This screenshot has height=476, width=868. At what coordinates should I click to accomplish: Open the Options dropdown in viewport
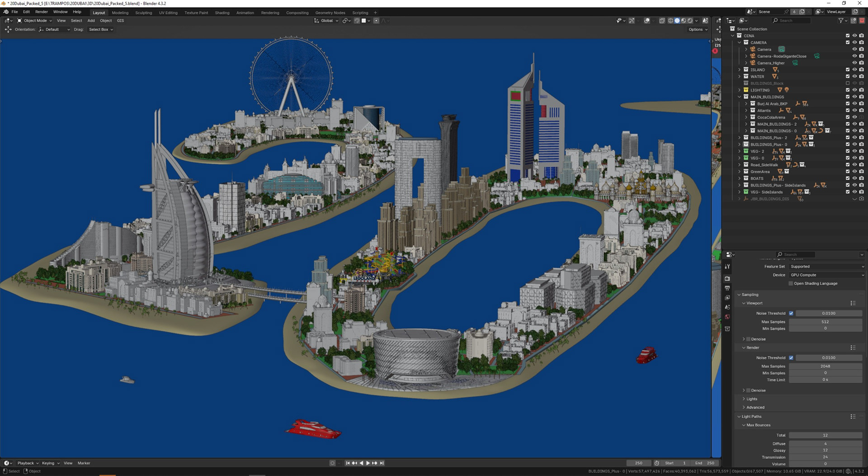698,29
